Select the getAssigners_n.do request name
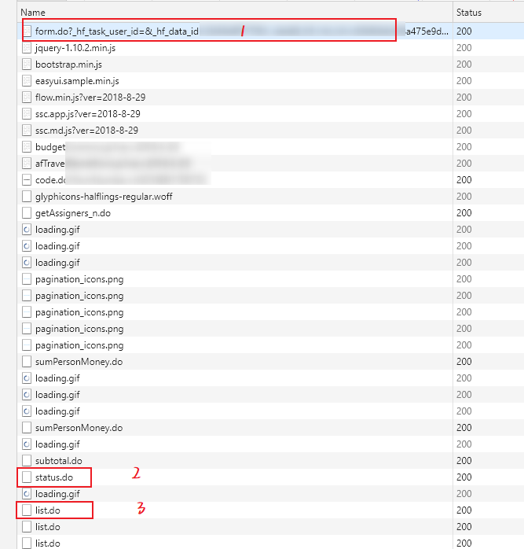Screen dimensions: 524x549 [x=73, y=213]
